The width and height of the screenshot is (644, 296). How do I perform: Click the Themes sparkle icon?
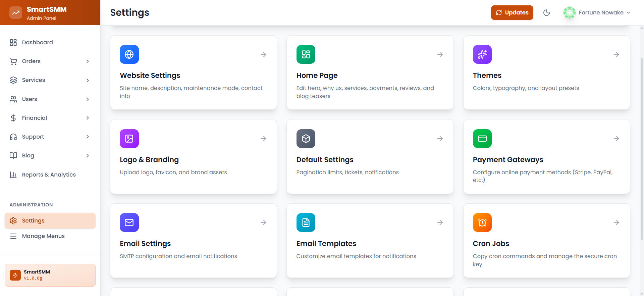pyautogui.click(x=482, y=54)
